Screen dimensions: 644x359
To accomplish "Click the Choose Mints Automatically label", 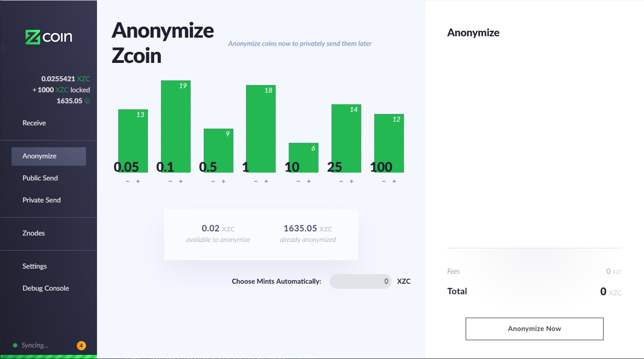I will click(x=276, y=281).
